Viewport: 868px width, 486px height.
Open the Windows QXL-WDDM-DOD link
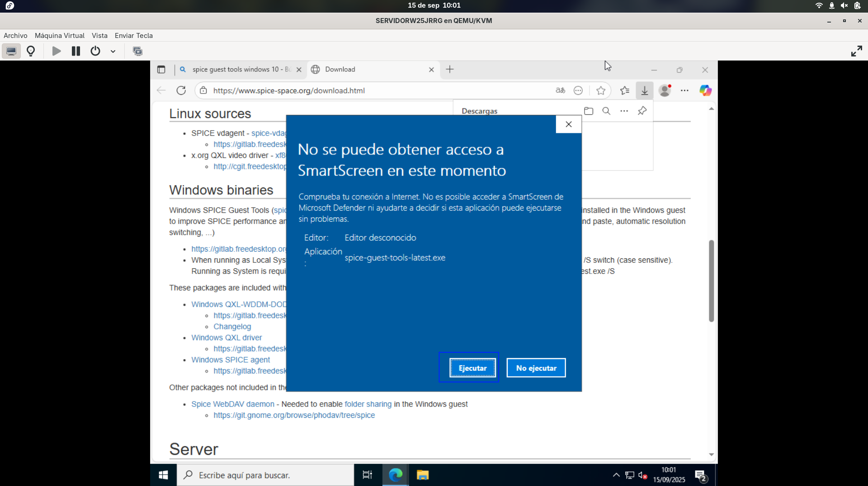click(239, 304)
